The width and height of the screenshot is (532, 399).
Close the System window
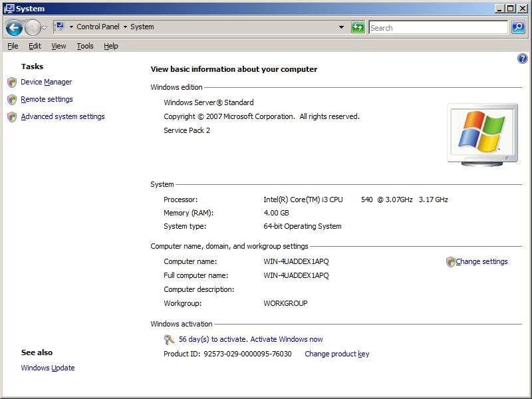(523, 9)
